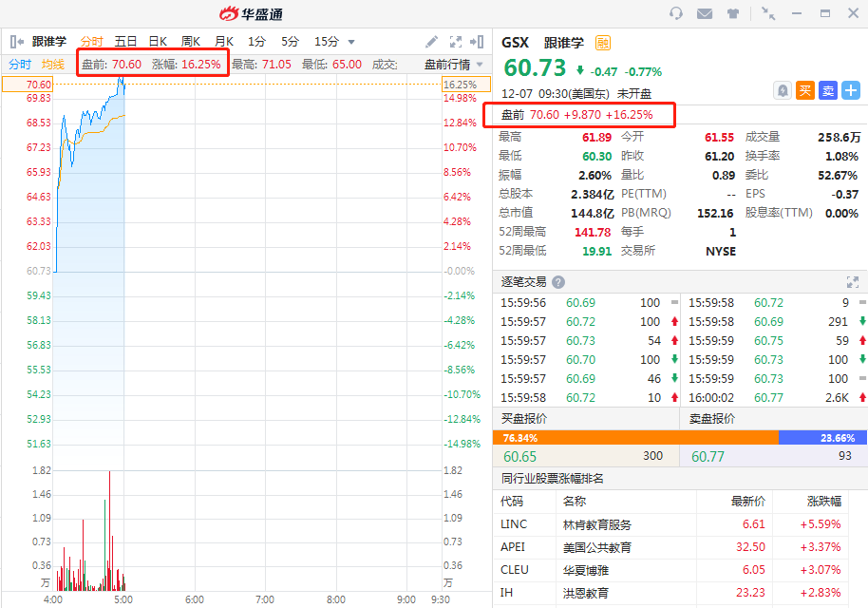Click the shirt-shaped skin theme icon
The image size is (868, 608).
(x=733, y=13)
